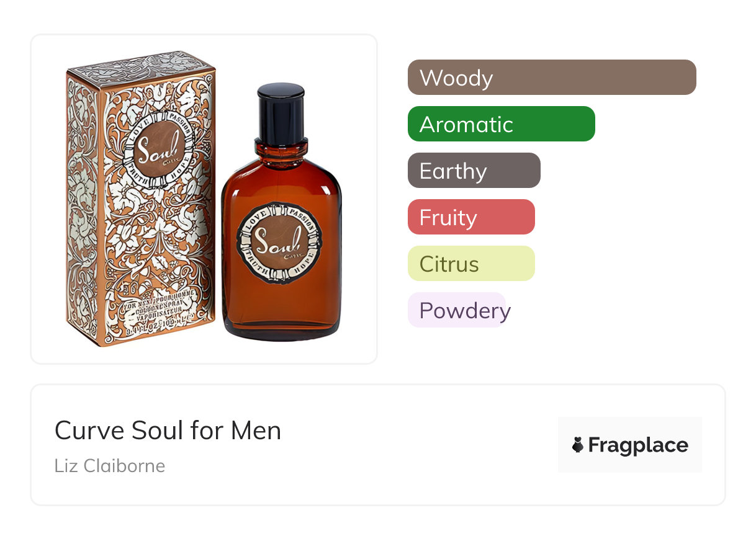This screenshot has width=756, height=536.
Task: Open the Curve Soul for Men title
Action: (x=168, y=431)
